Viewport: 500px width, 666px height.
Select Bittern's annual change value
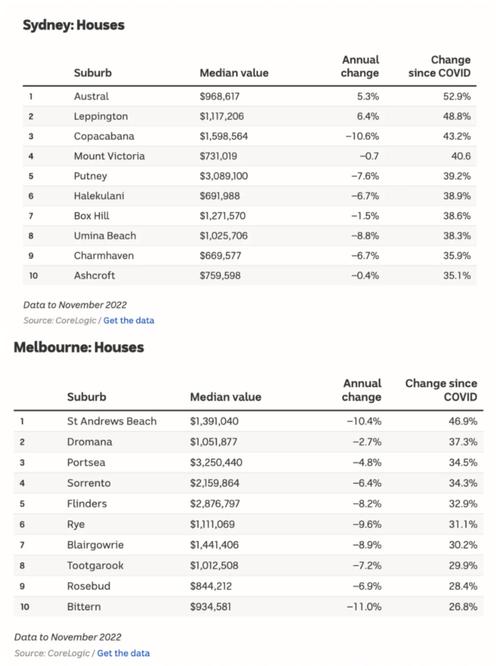[364, 607]
